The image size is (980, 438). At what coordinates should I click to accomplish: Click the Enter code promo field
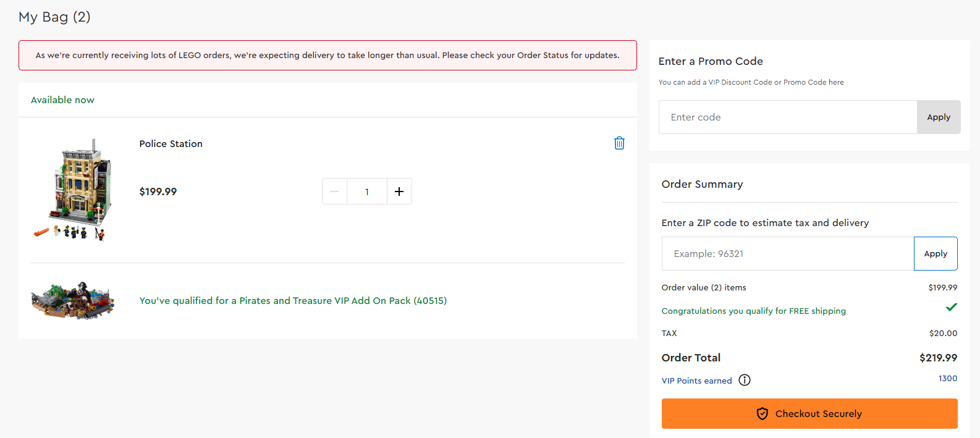click(788, 117)
